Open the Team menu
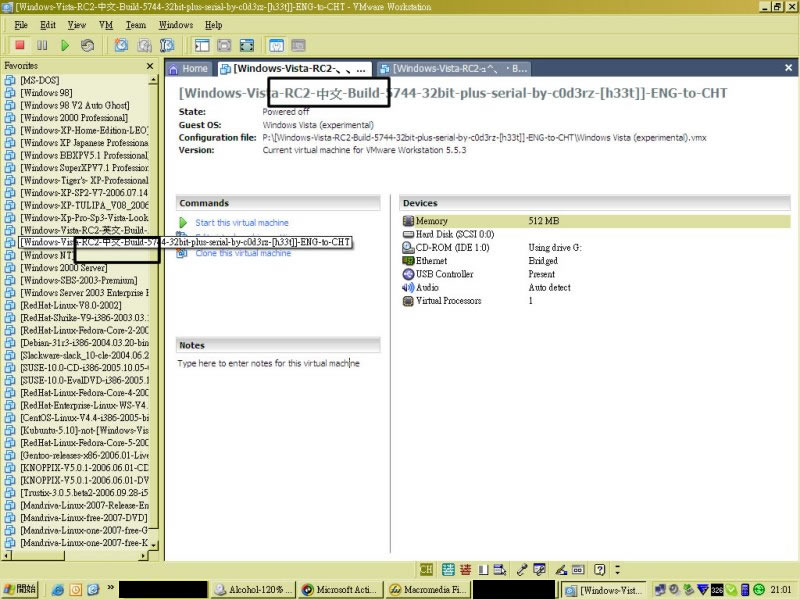 [x=136, y=25]
